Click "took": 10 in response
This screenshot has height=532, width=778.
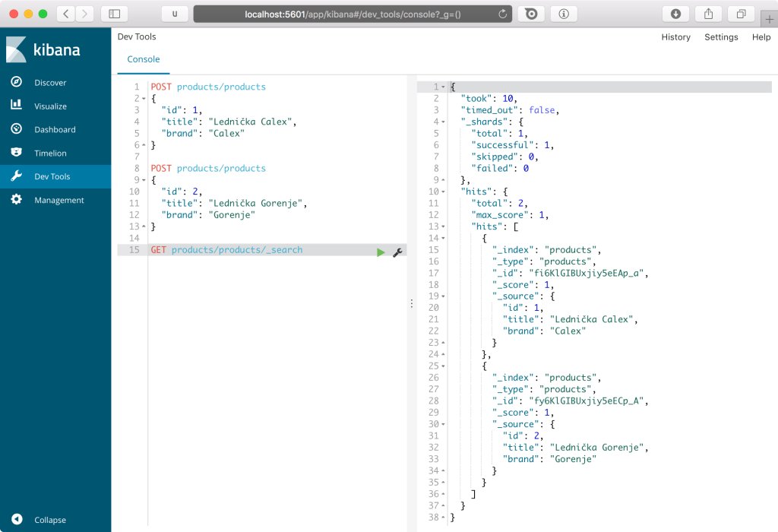tap(489, 98)
